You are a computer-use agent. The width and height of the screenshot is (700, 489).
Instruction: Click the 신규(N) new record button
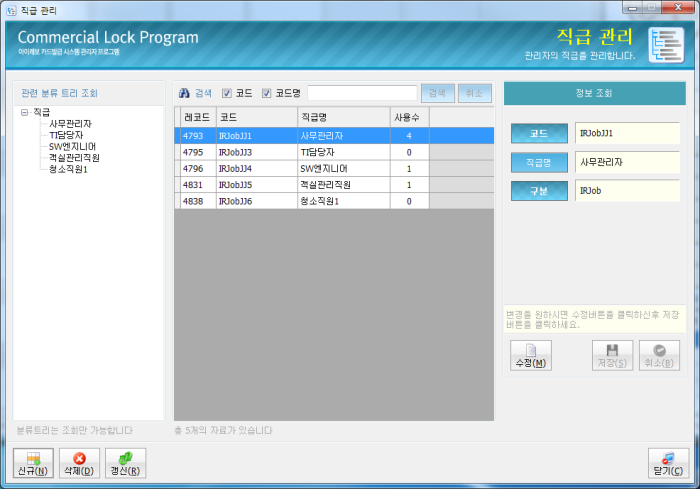coord(32,464)
